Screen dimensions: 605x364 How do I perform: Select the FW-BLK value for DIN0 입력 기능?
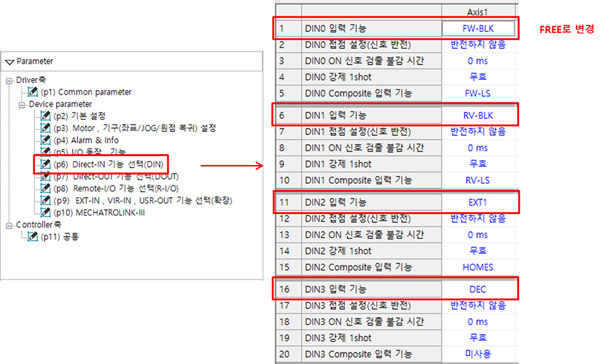tap(478, 28)
